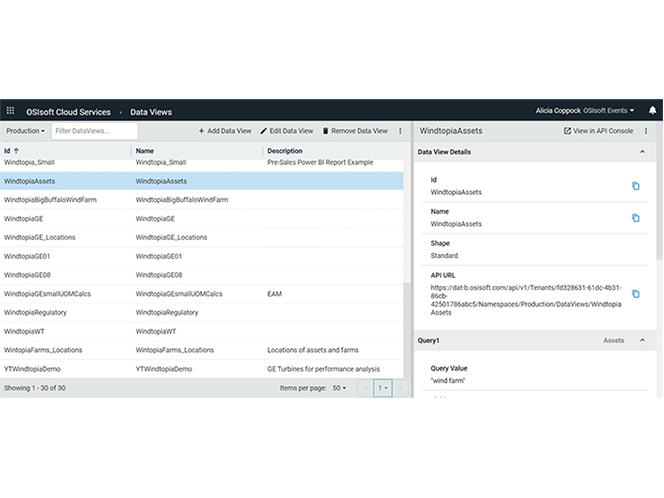Viewport: 664px width, 498px height.
Task: Select the WindtopiaGE01 row
Action: (x=202, y=256)
